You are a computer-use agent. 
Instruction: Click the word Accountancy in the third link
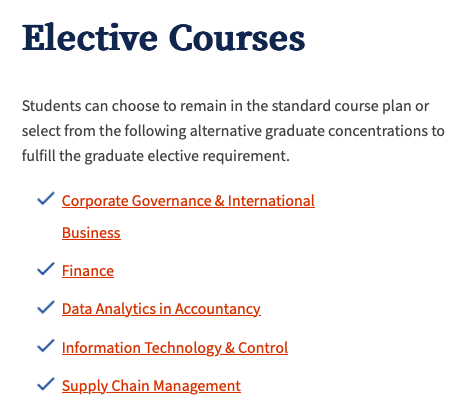pos(217,309)
